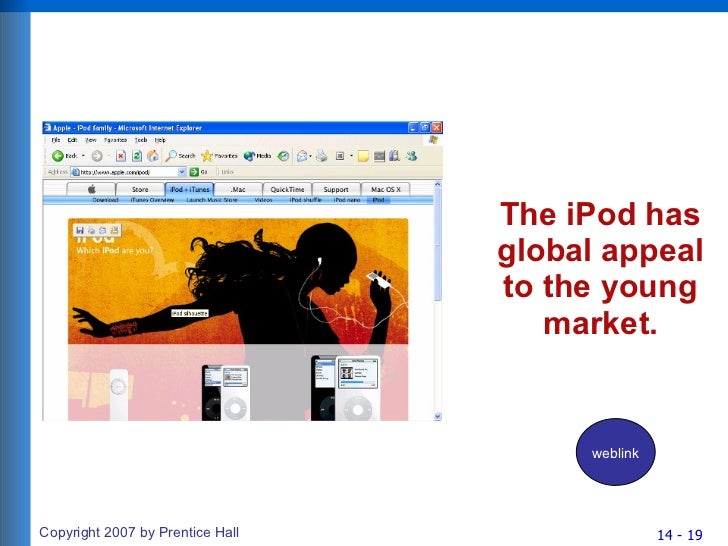728x546 pixels.
Task: Expand the Mail button dropdown arrow
Action: (x=310, y=156)
